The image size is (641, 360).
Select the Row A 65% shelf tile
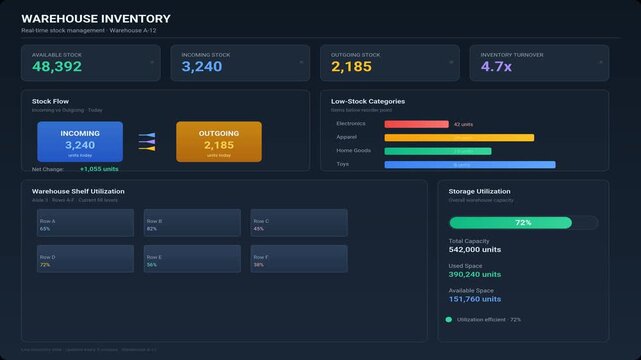[85, 223]
